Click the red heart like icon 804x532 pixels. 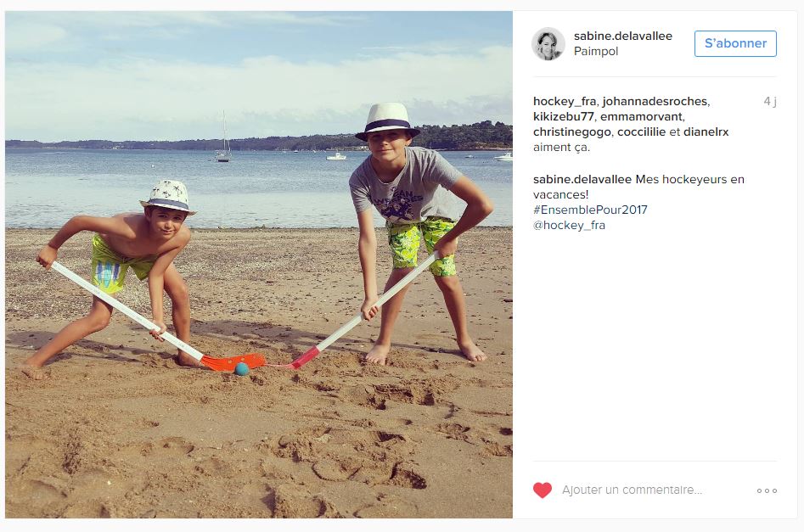point(543,490)
